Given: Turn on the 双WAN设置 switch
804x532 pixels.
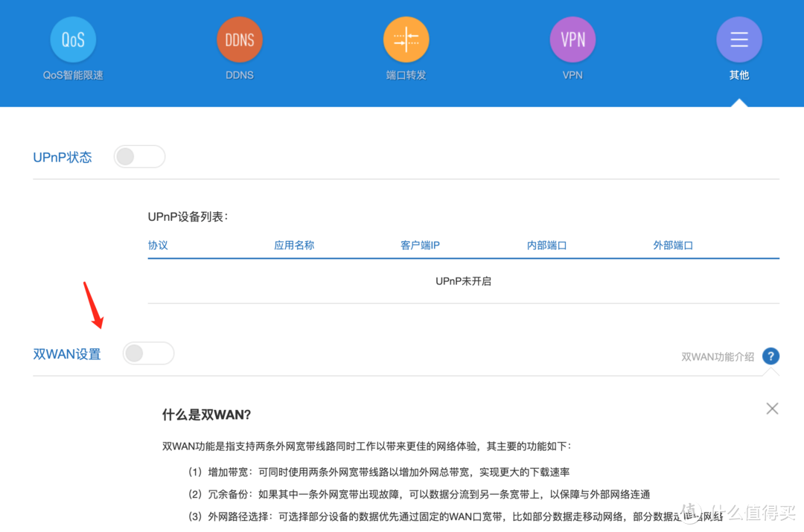Looking at the screenshot, I should pyautogui.click(x=148, y=353).
